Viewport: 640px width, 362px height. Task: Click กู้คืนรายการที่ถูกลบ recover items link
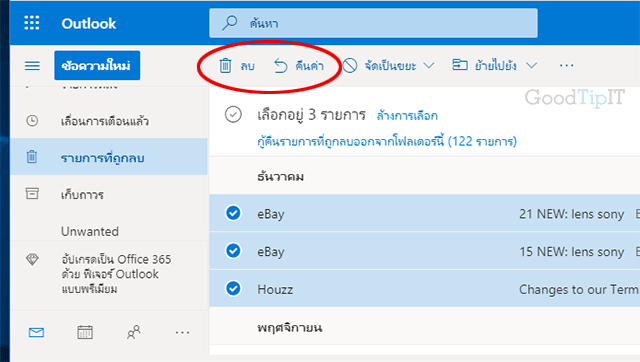click(x=387, y=141)
